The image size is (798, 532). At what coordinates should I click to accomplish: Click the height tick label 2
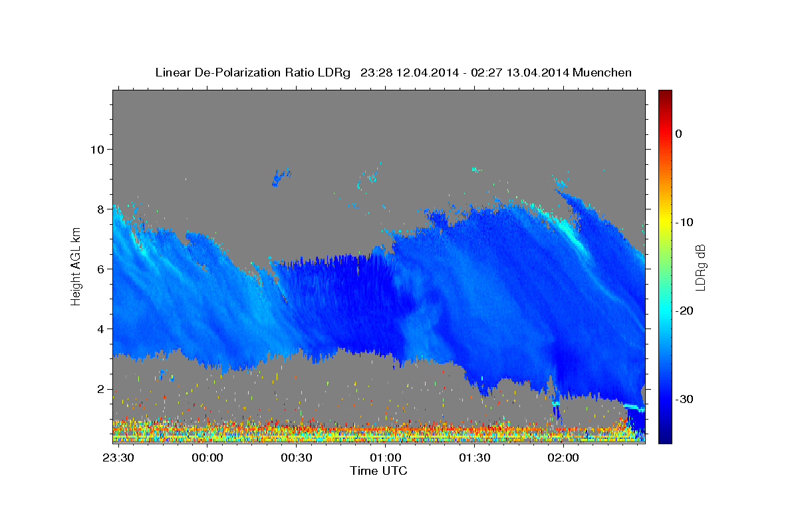[100, 389]
